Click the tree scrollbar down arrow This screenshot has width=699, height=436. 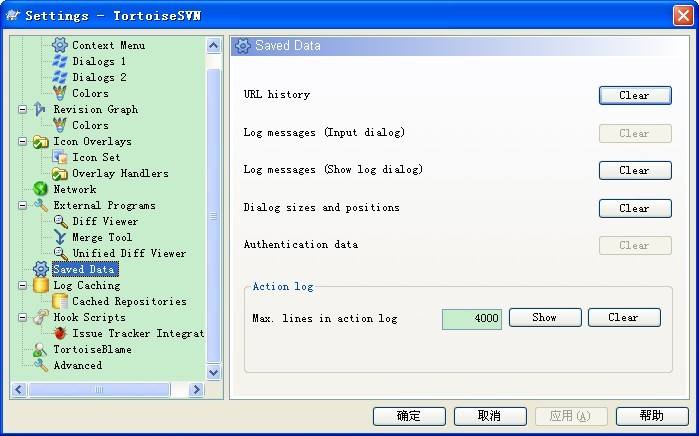[x=214, y=372]
